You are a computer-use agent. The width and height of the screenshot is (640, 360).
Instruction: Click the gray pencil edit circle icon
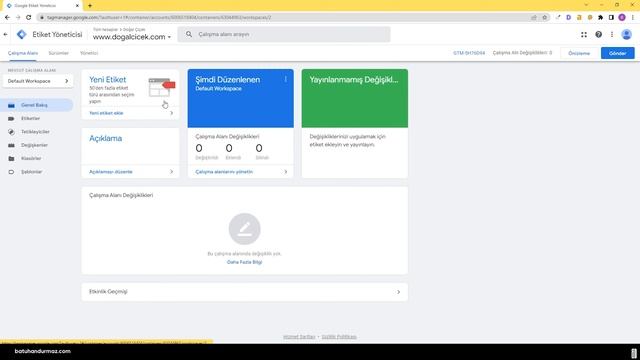[244, 229]
